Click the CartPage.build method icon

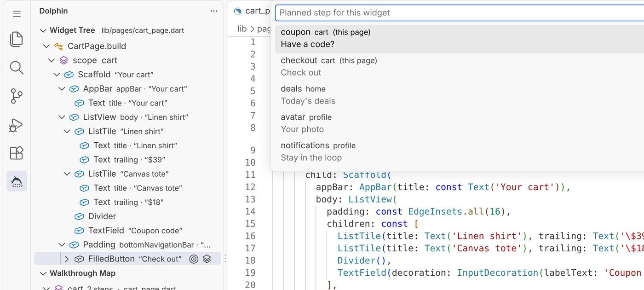[58, 46]
